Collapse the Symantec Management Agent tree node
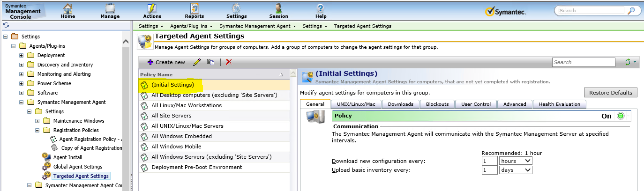Viewport: 644px width, 191px height. [22, 102]
